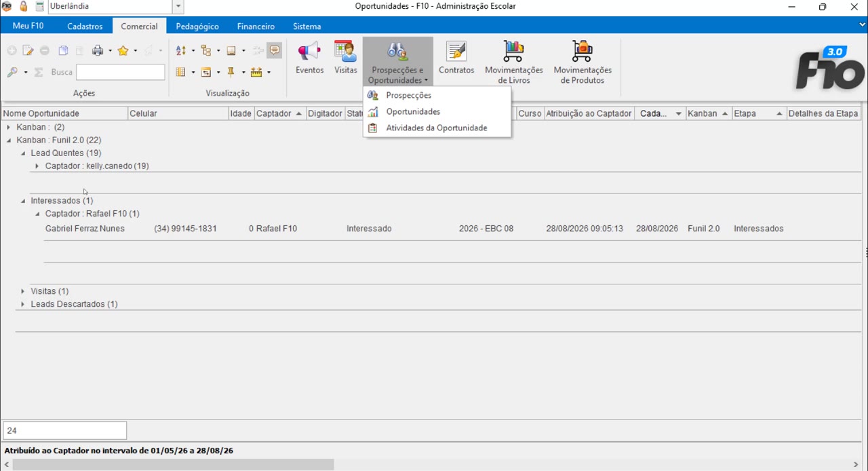Collapse 'Captador : Rafael F10 (1)' group
868x471 pixels.
37,214
